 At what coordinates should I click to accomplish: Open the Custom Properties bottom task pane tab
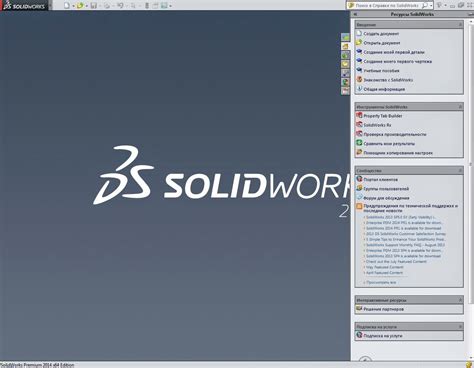[x=345, y=91]
